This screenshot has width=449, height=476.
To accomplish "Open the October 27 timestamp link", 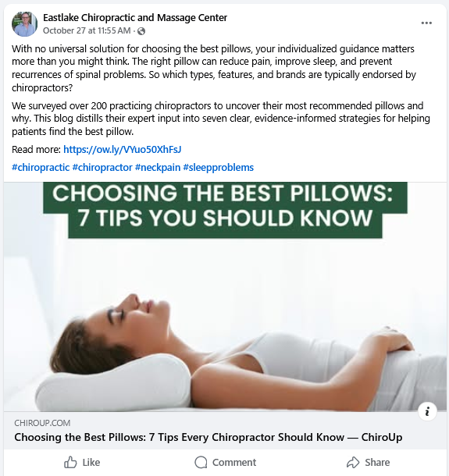I will (87, 30).
